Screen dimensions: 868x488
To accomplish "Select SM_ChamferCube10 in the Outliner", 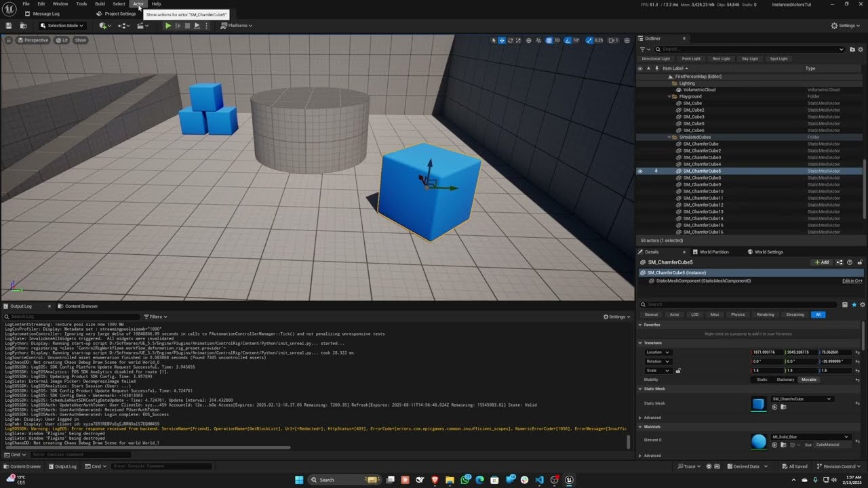I will click(x=703, y=191).
